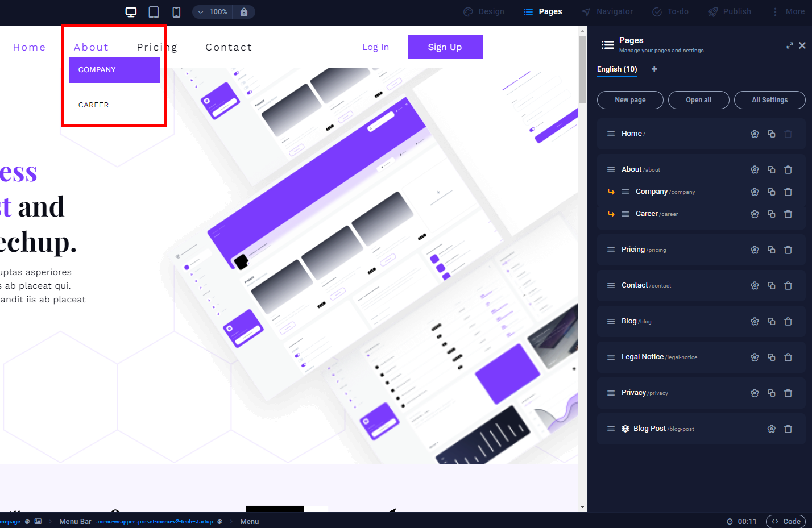Open All Settings for pages
This screenshot has height=528, width=812.
769,100
